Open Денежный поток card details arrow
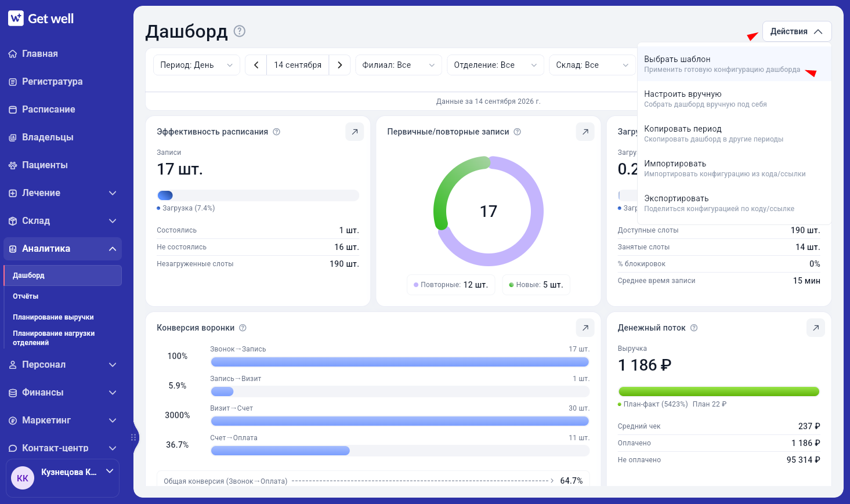 tap(816, 328)
